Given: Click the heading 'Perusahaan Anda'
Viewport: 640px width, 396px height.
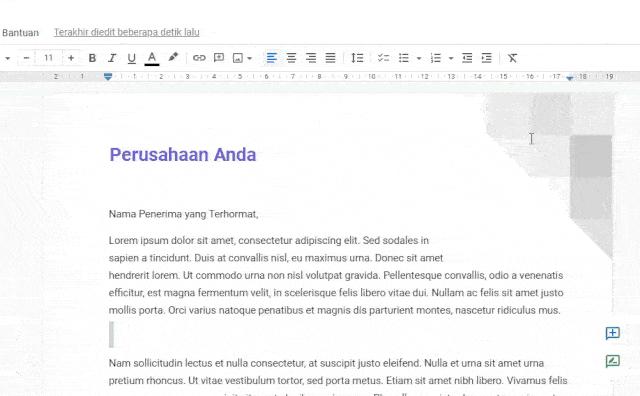Looking at the screenshot, I should [183, 155].
